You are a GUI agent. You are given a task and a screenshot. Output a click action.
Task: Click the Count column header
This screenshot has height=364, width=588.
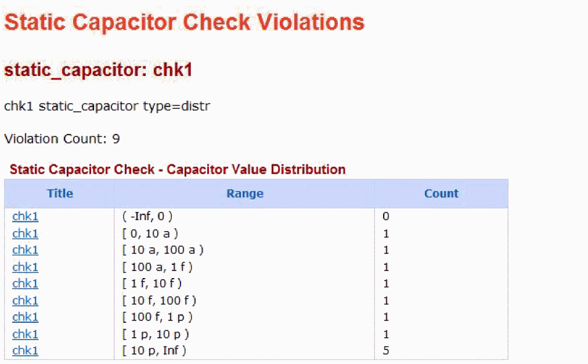click(441, 194)
